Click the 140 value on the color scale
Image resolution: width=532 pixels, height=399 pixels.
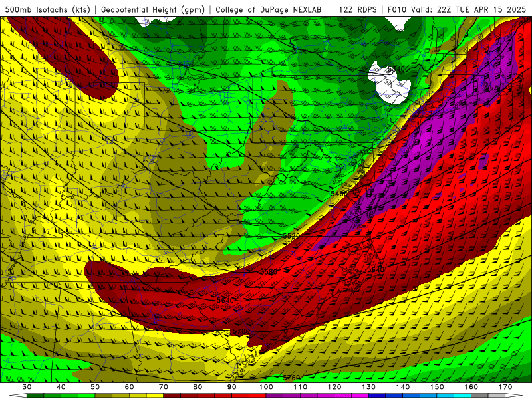point(403,387)
